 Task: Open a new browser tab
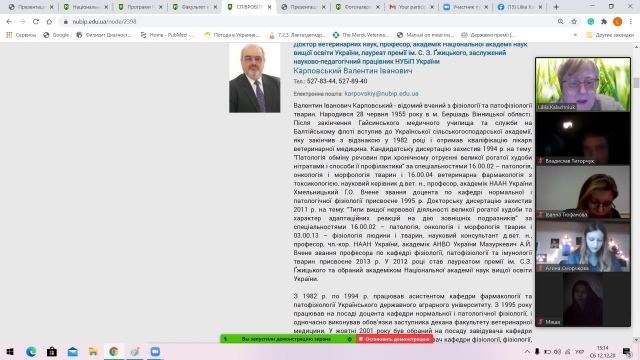[556, 7]
